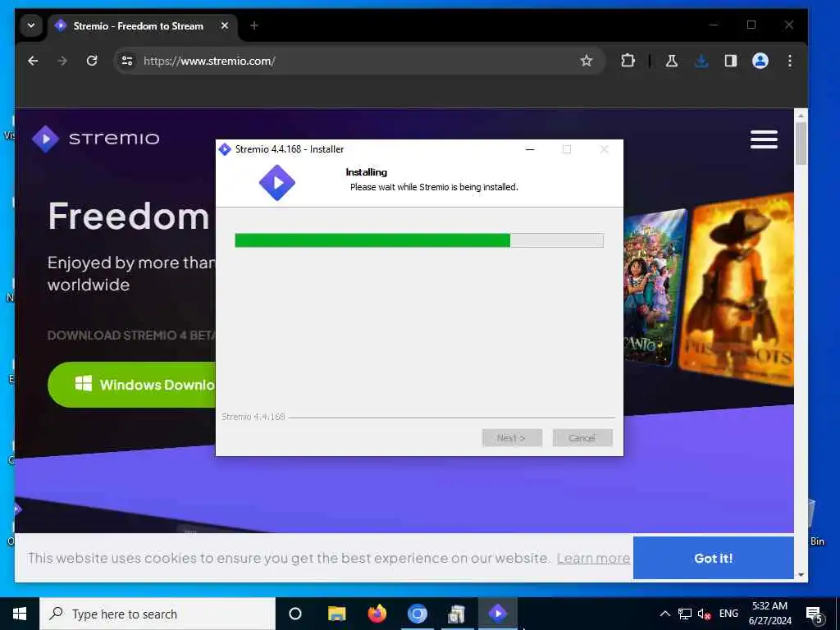Open the notification center icon
Image resolution: width=840 pixels, height=630 pixels.
(815, 614)
